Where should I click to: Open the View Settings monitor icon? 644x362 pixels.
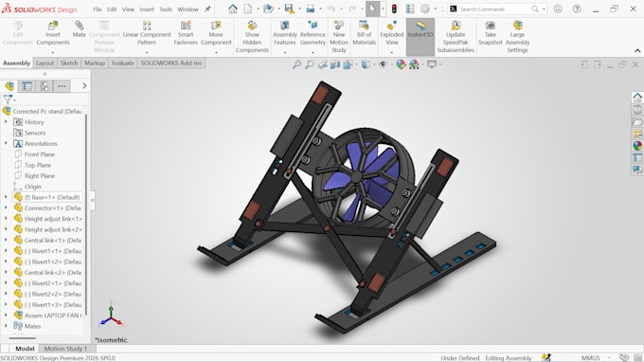[432, 64]
